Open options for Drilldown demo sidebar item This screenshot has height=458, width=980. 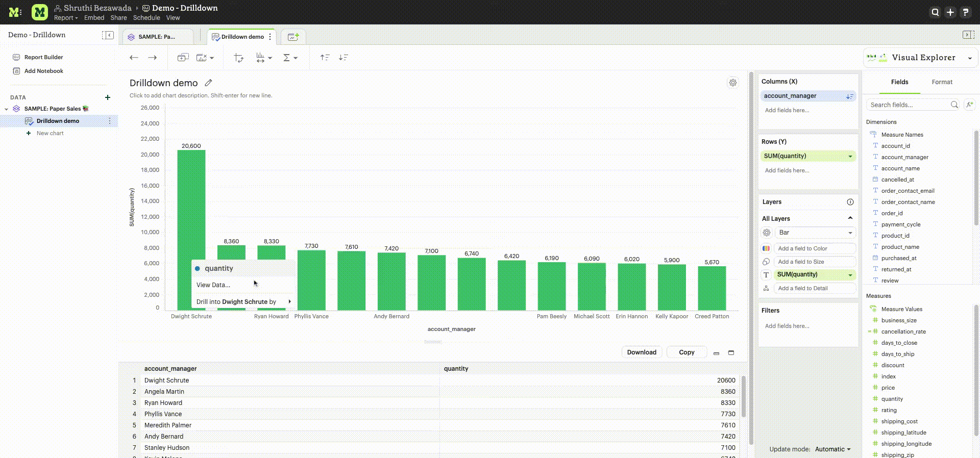tap(110, 121)
